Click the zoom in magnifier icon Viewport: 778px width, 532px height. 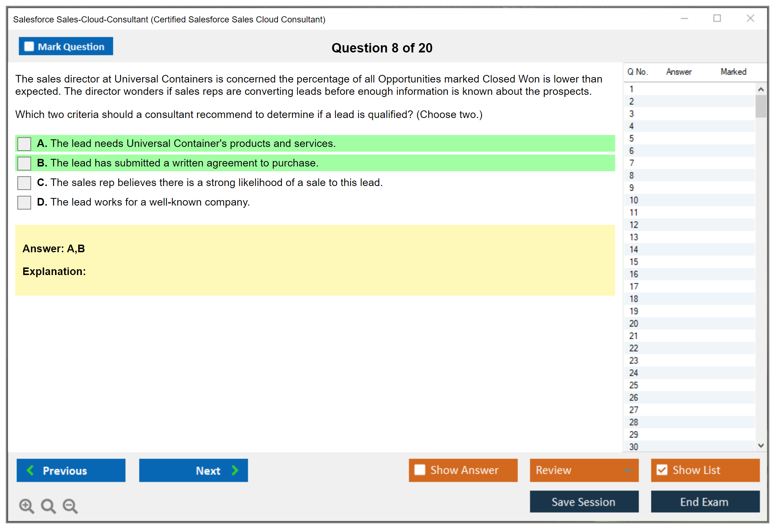click(26, 506)
